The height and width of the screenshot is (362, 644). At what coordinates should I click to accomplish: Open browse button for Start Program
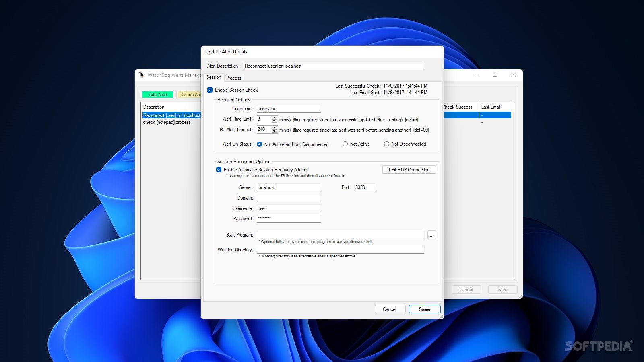coord(431,235)
